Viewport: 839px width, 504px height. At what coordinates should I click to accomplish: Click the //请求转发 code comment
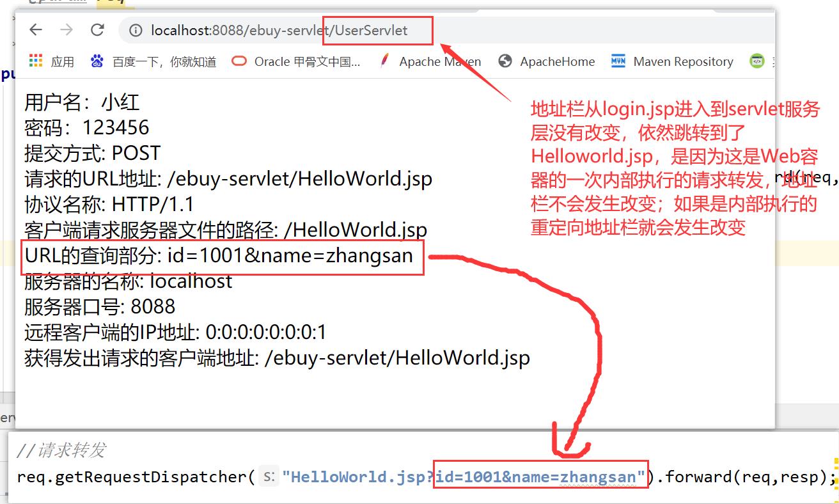[61, 451]
